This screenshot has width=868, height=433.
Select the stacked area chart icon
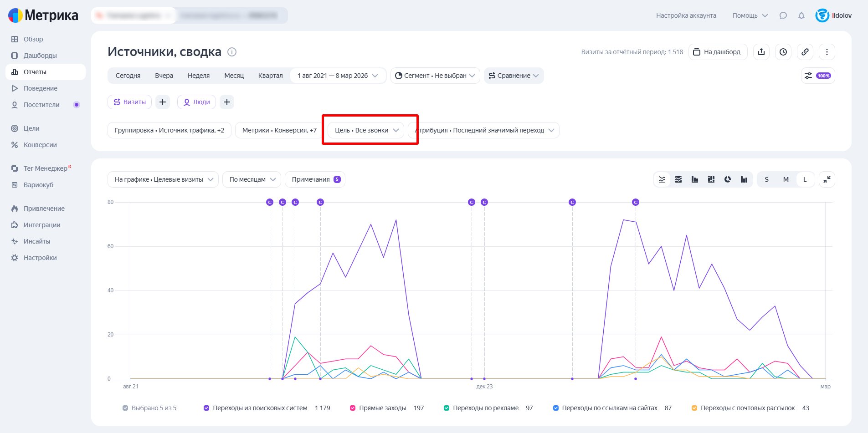pos(678,179)
